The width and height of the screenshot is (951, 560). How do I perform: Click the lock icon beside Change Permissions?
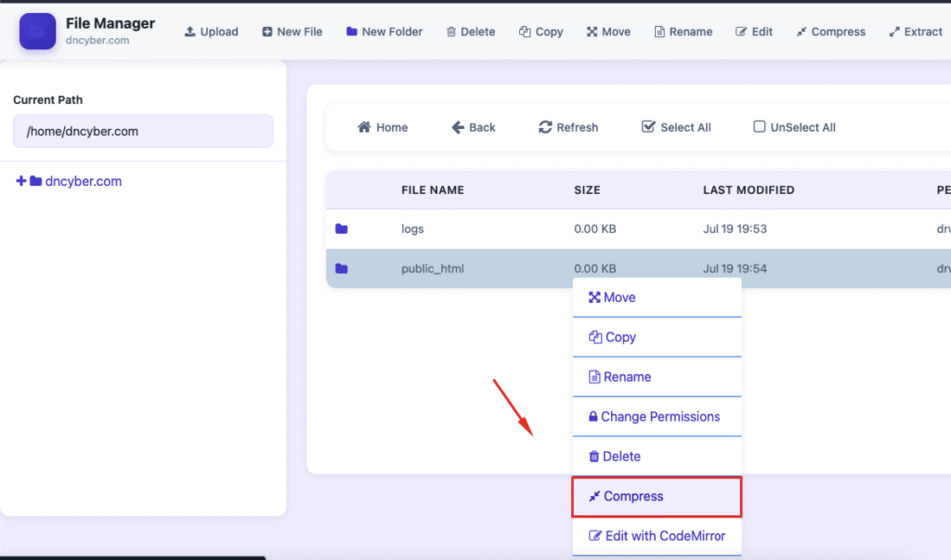click(593, 416)
